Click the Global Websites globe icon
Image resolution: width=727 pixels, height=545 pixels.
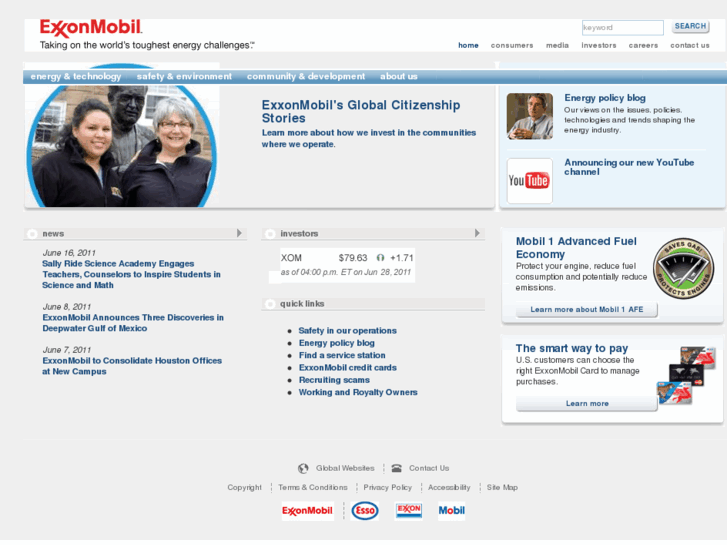point(303,468)
